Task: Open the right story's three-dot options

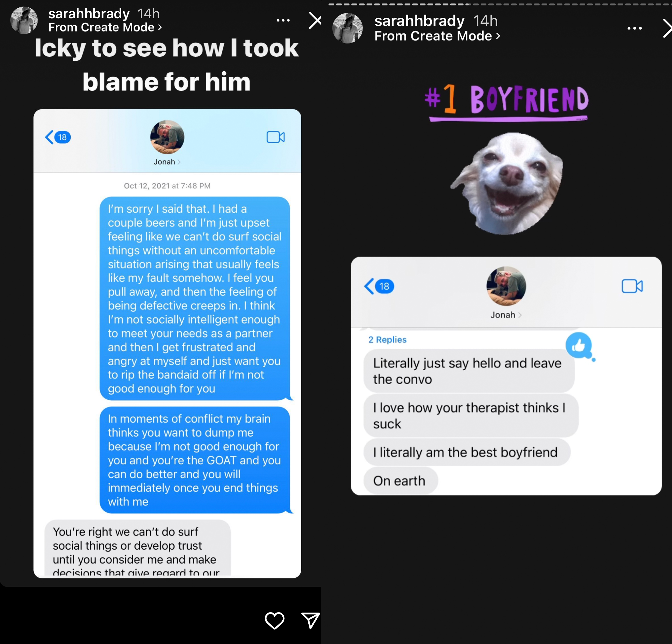Action: (634, 28)
